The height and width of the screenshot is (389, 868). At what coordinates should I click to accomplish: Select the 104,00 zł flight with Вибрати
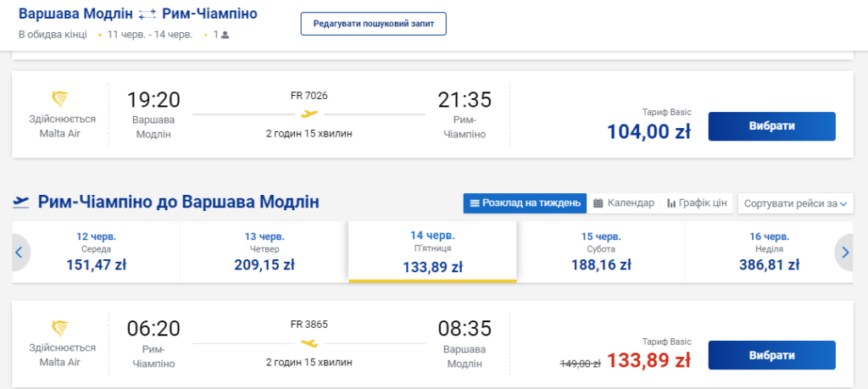[771, 126]
